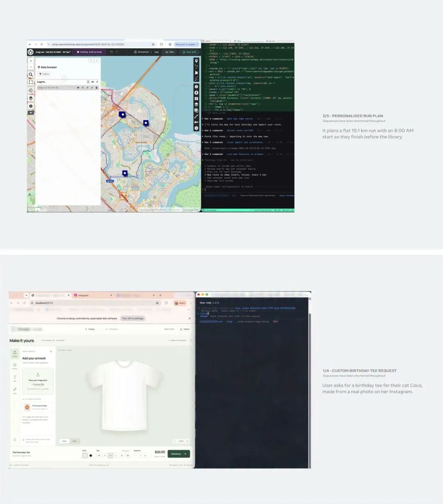Open the Checkout step tab in tee designer
This screenshot has width=443, height=504.
click(x=112, y=329)
